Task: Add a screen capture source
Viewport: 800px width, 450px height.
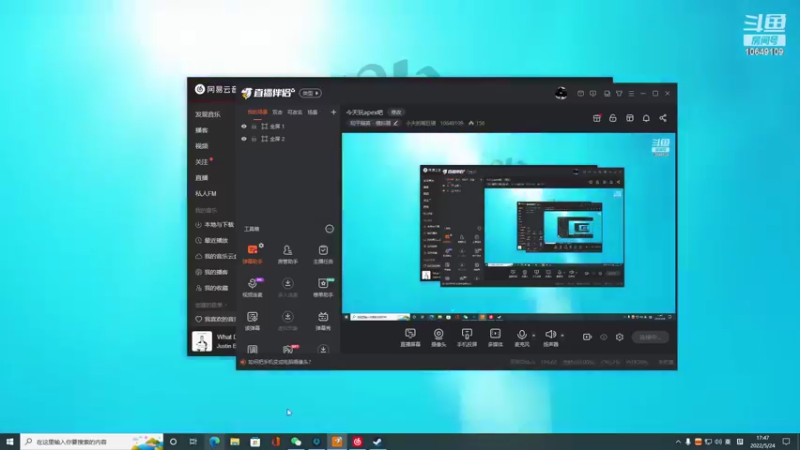Action: point(410,338)
